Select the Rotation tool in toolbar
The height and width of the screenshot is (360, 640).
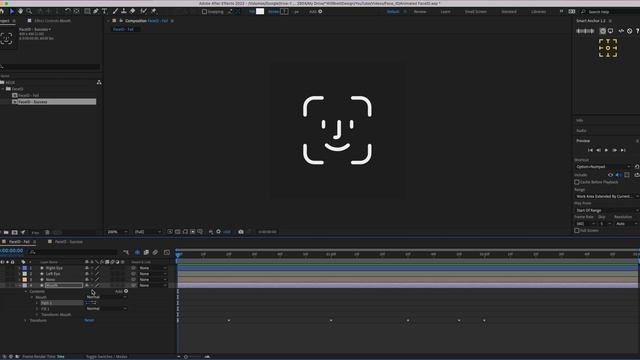pyautogui.click(x=68, y=11)
